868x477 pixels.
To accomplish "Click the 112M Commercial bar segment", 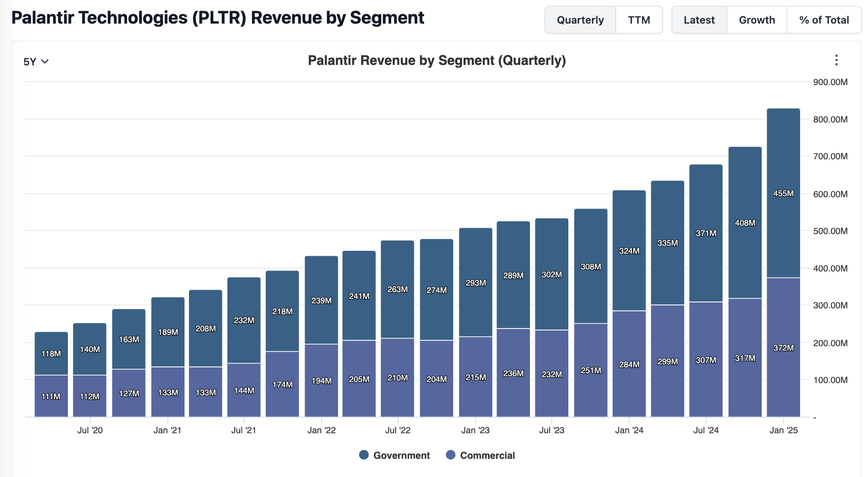I will tap(90, 396).
